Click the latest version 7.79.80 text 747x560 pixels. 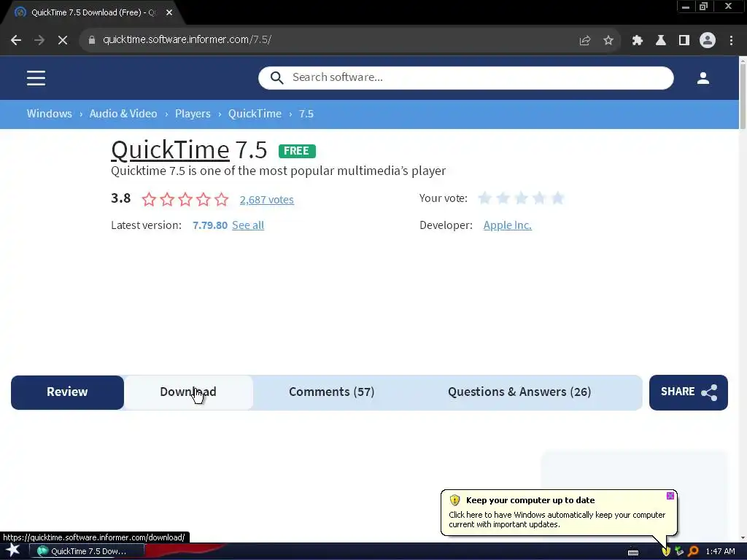click(x=210, y=225)
